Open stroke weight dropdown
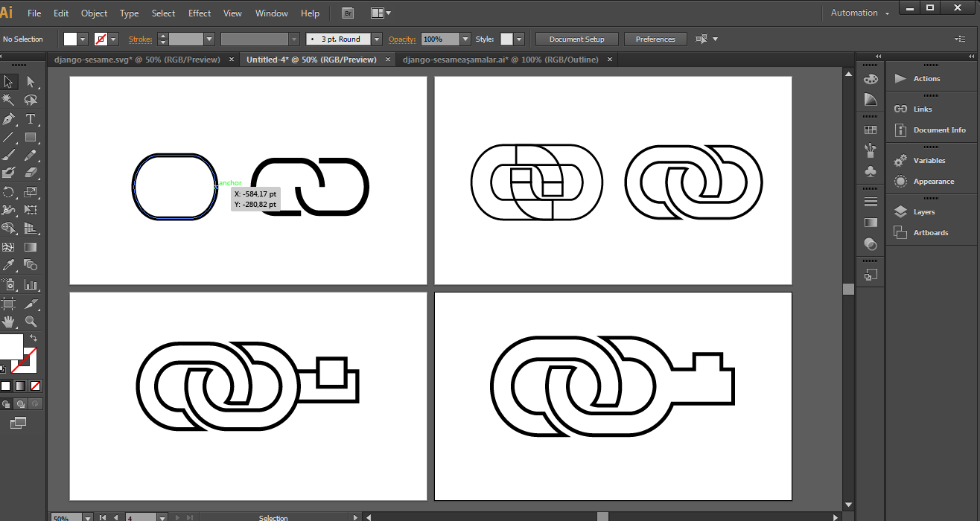This screenshot has width=980, height=521. click(x=209, y=39)
